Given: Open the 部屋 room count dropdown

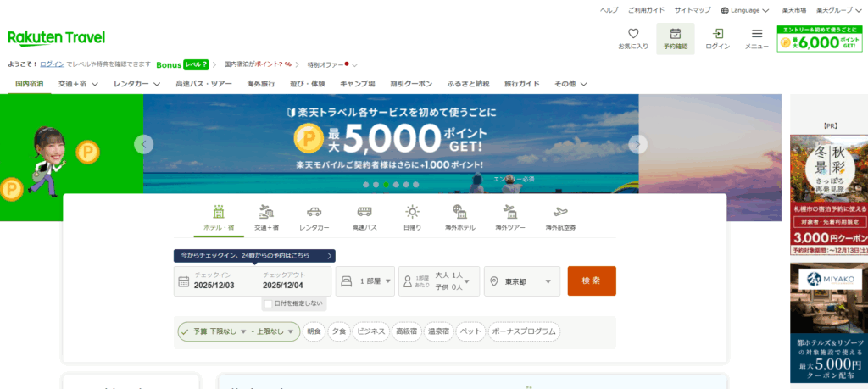Looking at the screenshot, I should click(x=365, y=281).
